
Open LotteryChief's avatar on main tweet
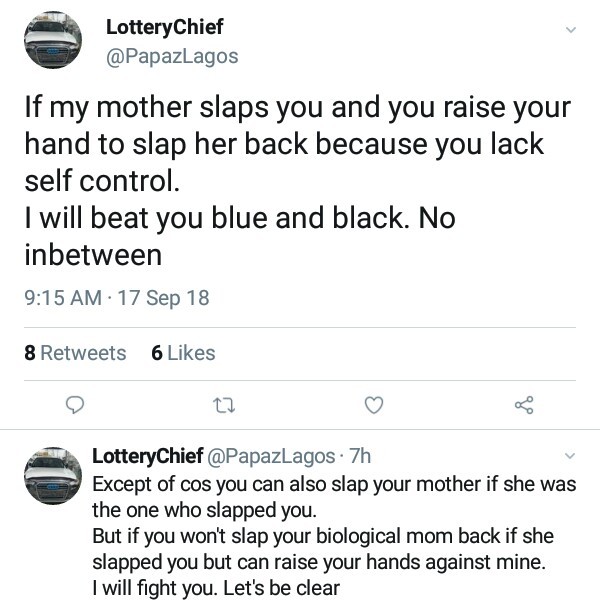[x=53, y=41]
